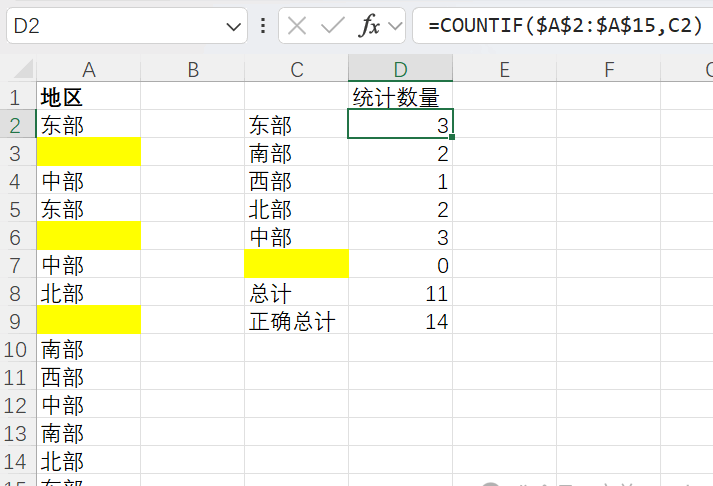This screenshot has width=713, height=486.
Task: Click cell A7 containing 中部
Action: [x=89, y=266]
